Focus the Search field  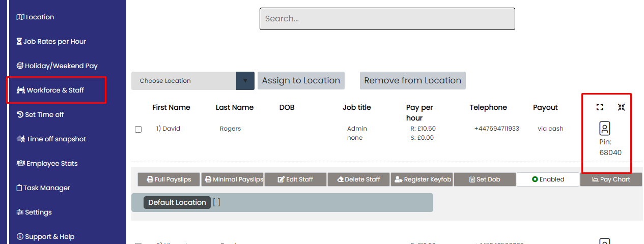[x=387, y=19]
